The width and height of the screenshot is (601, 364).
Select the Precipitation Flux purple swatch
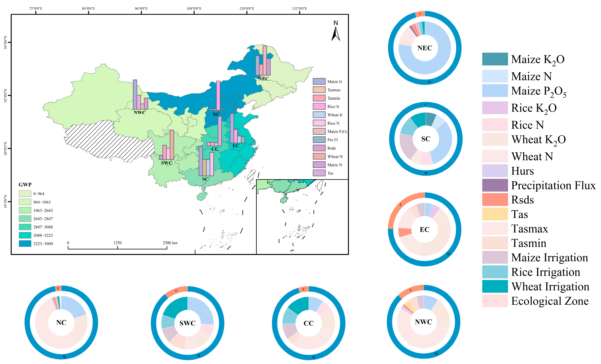click(495, 185)
